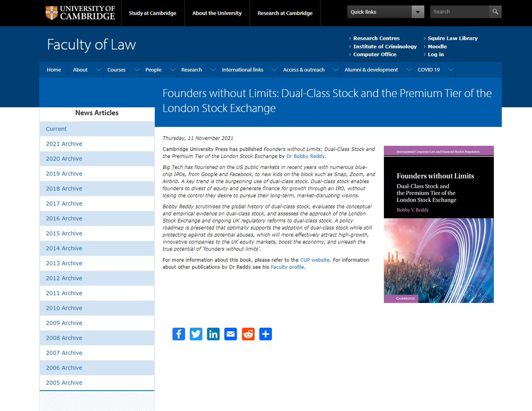Screen dimensions: 532x411
Task: Visit Research Centres link
Action: (x=376, y=38)
